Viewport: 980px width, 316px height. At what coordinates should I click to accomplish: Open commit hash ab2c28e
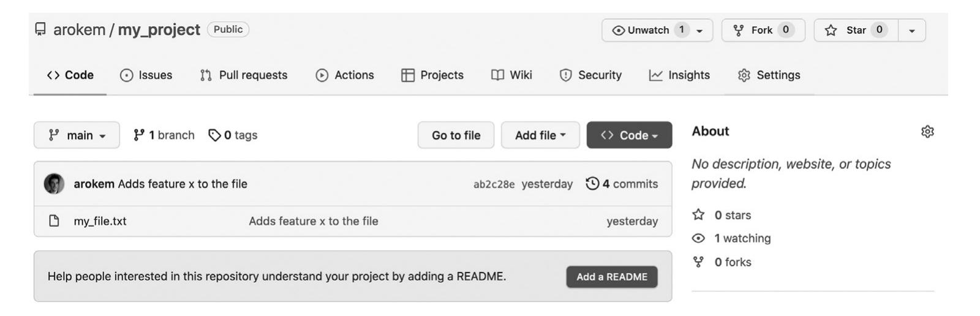tap(494, 184)
